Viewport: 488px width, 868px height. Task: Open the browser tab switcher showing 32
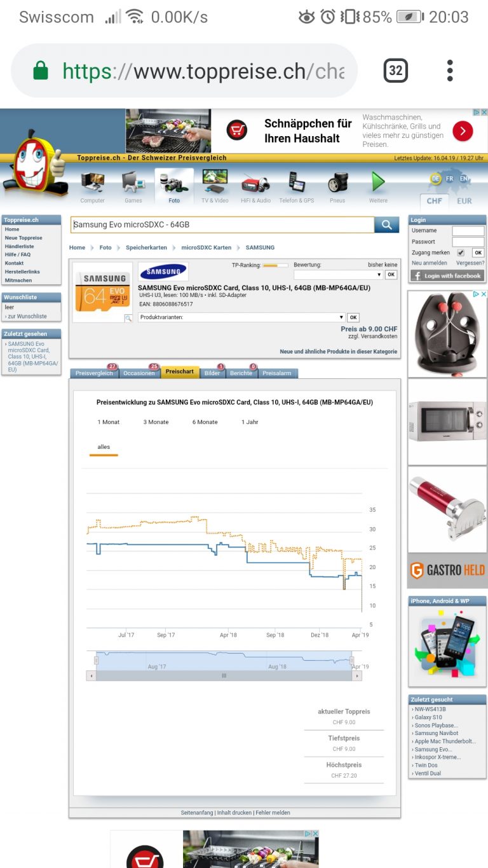(x=396, y=71)
